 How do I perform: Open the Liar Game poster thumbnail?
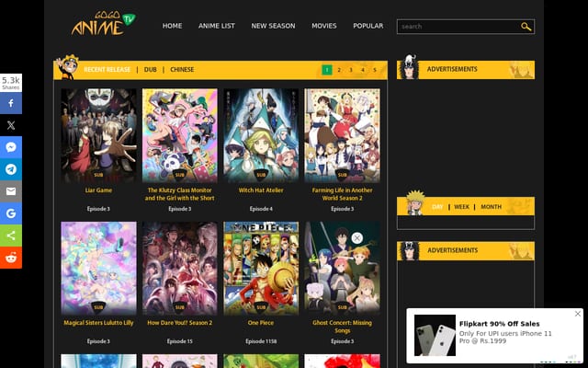(x=98, y=135)
